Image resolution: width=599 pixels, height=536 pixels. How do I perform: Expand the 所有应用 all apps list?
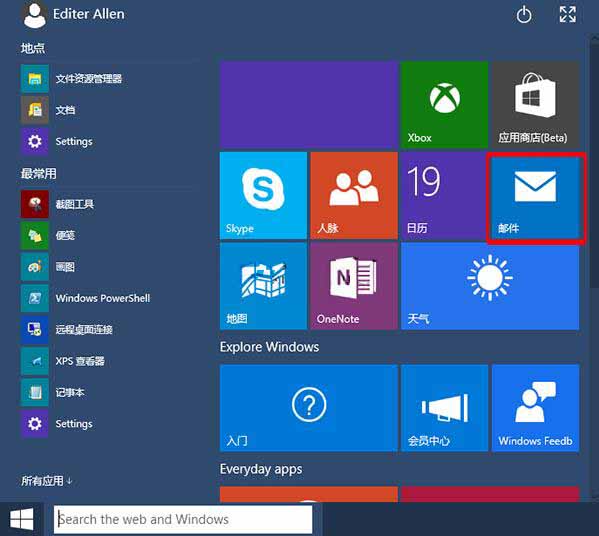point(46,481)
